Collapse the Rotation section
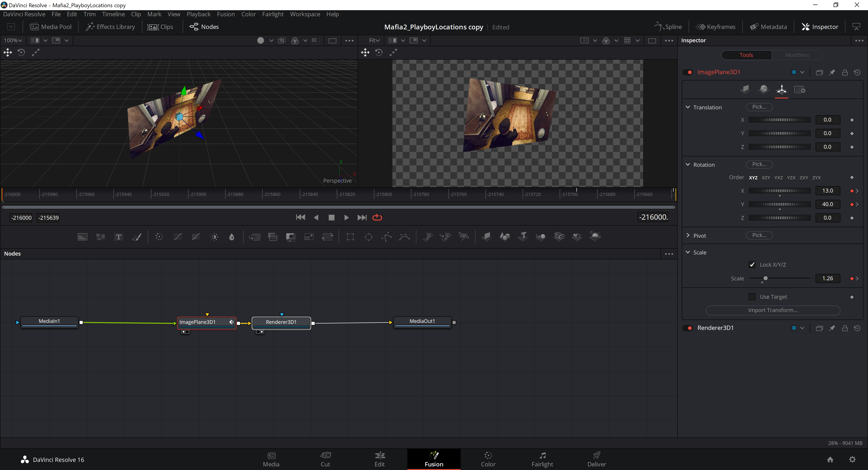 click(688, 164)
